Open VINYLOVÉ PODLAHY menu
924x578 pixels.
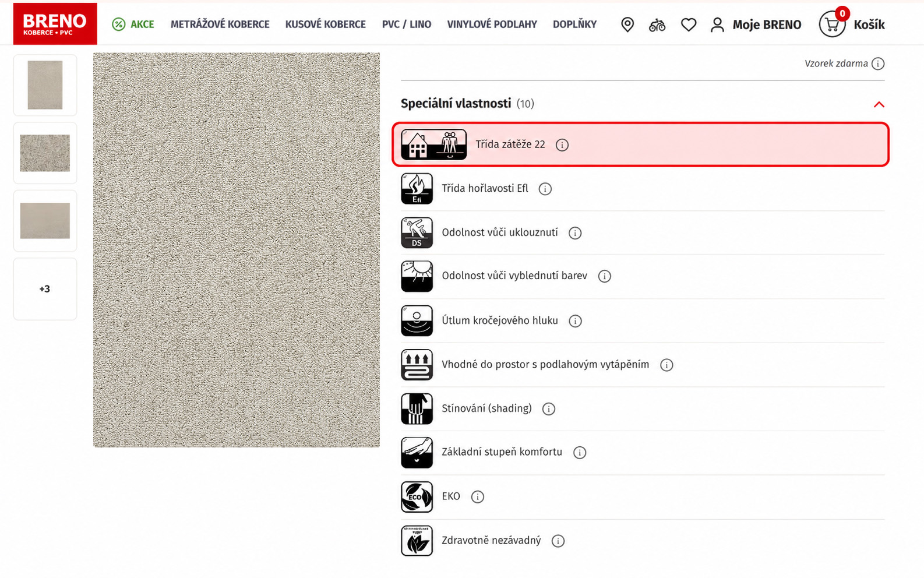point(492,24)
